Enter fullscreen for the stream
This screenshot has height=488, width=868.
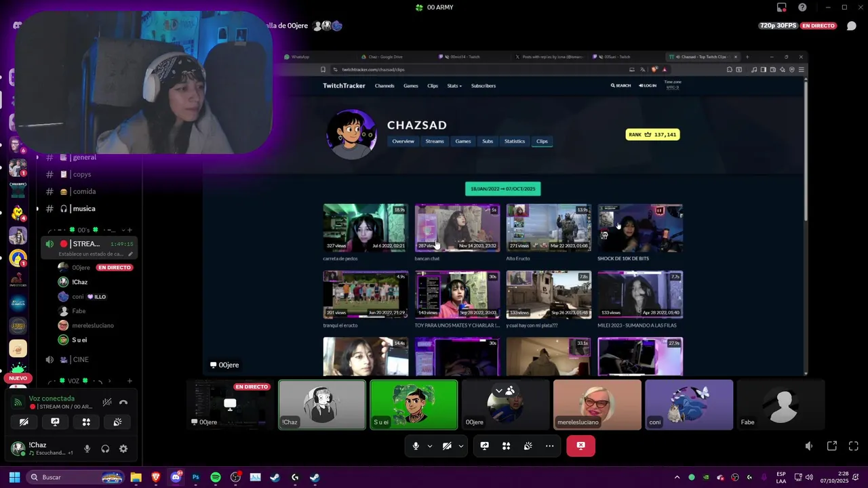tap(854, 446)
